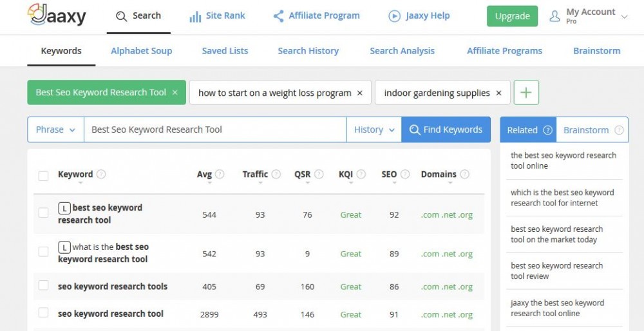
Task: Open the History dropdown
Action: pos(374,130)
